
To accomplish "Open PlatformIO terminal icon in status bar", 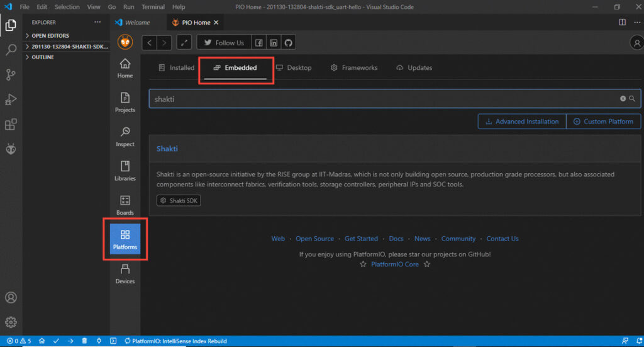I will (x=113, y=341).
